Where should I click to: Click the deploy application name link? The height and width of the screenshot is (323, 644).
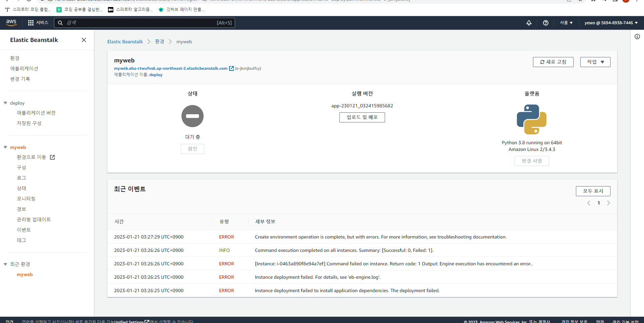click(156, 75)
